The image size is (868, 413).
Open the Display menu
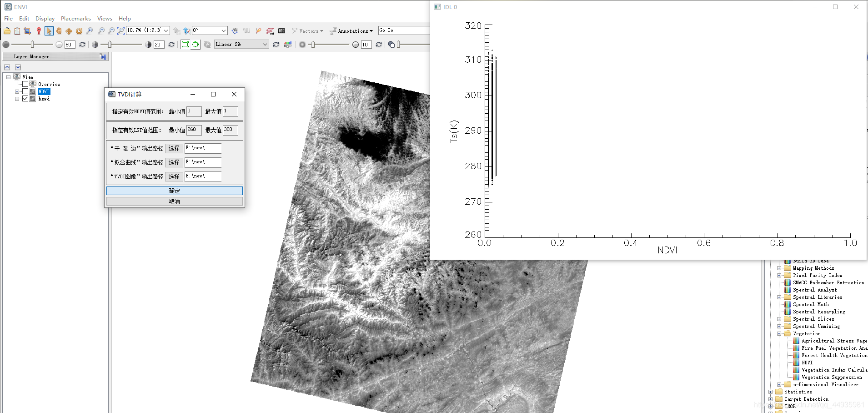(x=45, y=19)
